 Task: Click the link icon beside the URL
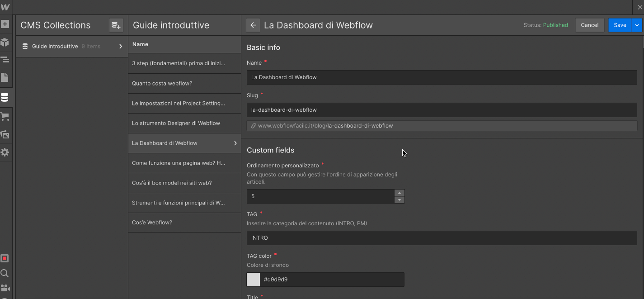(x=254, y=126)
